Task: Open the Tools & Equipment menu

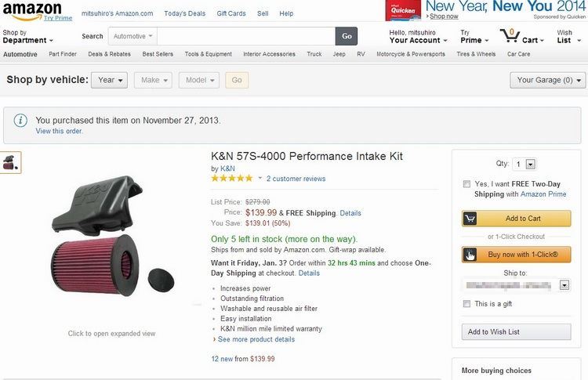Action: 208,54
